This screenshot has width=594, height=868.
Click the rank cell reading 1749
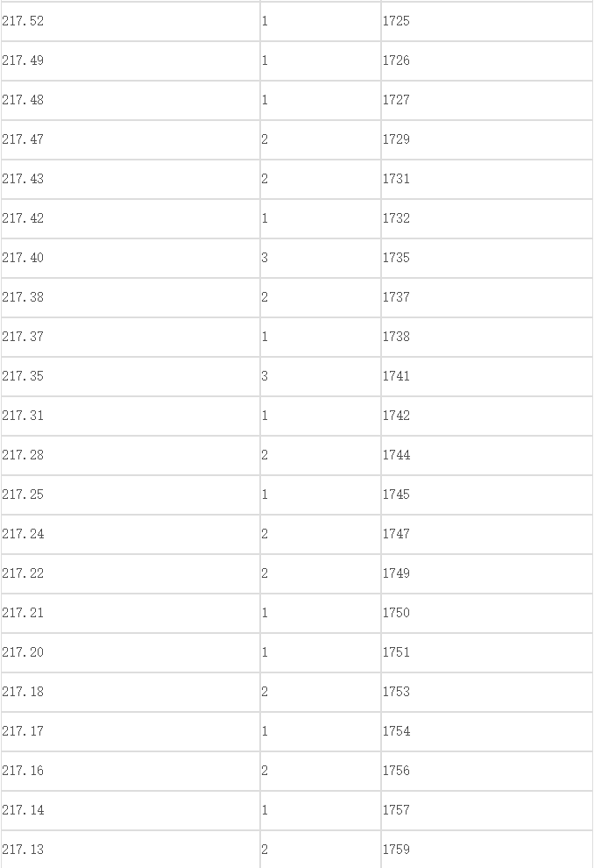point(487,573)
